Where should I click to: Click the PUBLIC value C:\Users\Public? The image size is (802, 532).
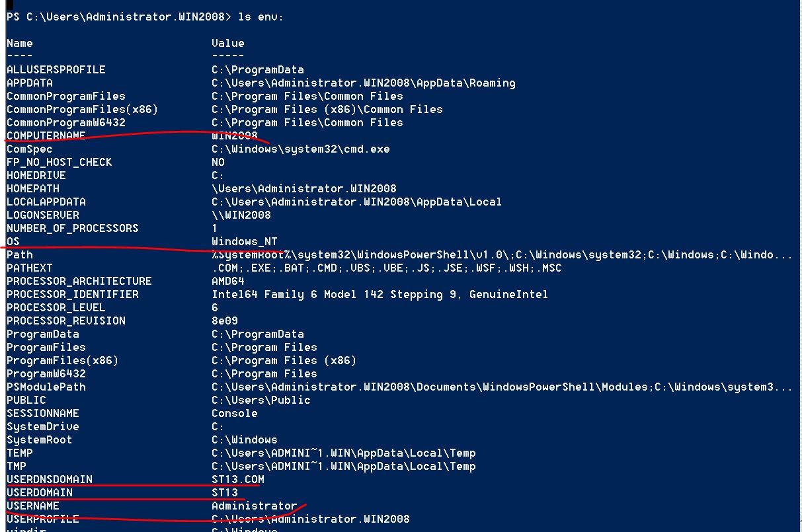(261, 400)
